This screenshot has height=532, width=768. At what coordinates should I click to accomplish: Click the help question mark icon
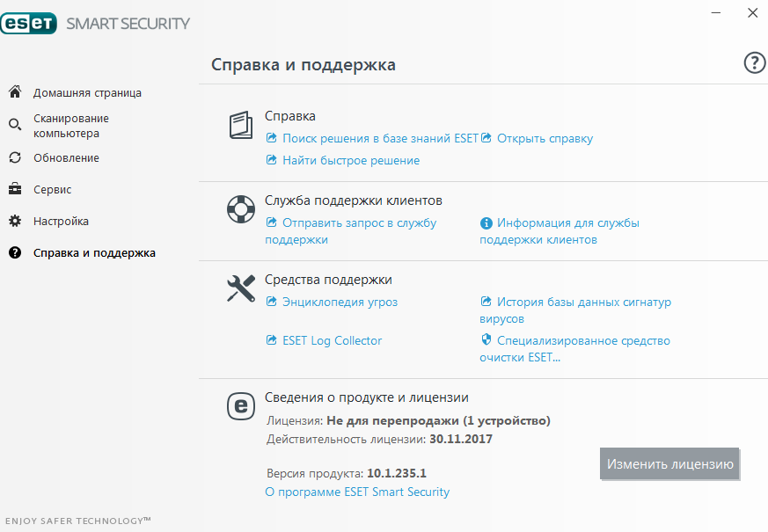[x=754, y=62]
